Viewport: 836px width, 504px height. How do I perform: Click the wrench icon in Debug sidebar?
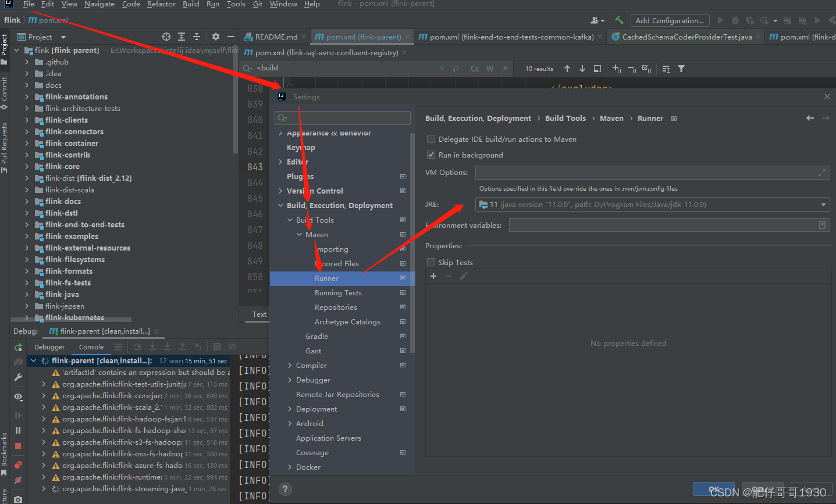18,377
